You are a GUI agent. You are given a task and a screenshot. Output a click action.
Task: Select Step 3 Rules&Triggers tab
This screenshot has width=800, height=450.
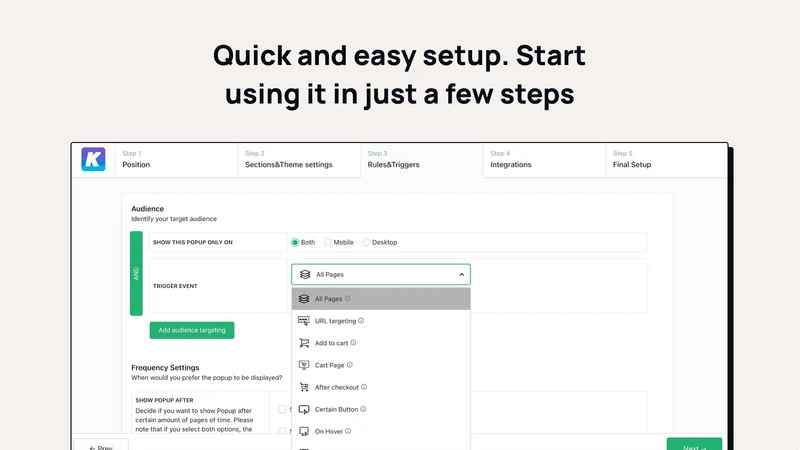tap(422, 160)
